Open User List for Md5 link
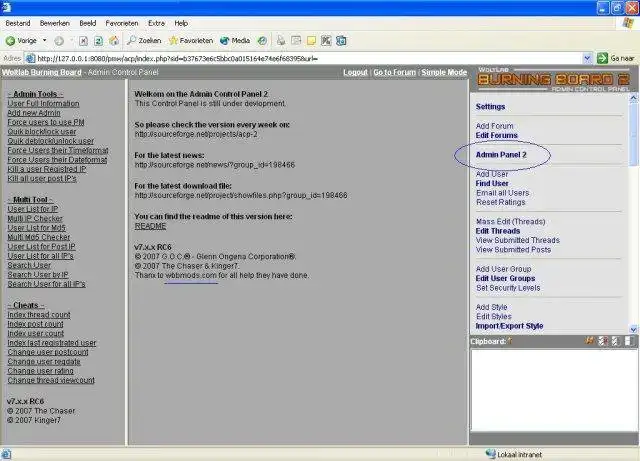 36,228
